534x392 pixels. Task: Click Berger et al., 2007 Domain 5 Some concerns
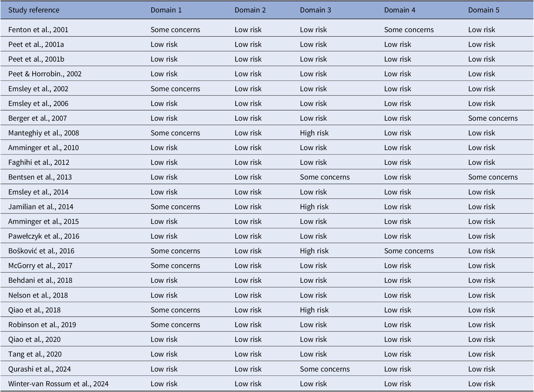click(493, 118)
